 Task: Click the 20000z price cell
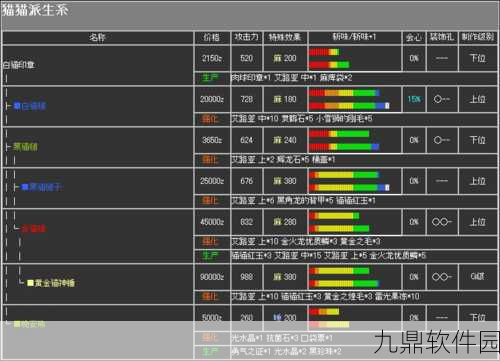point(212,99)
